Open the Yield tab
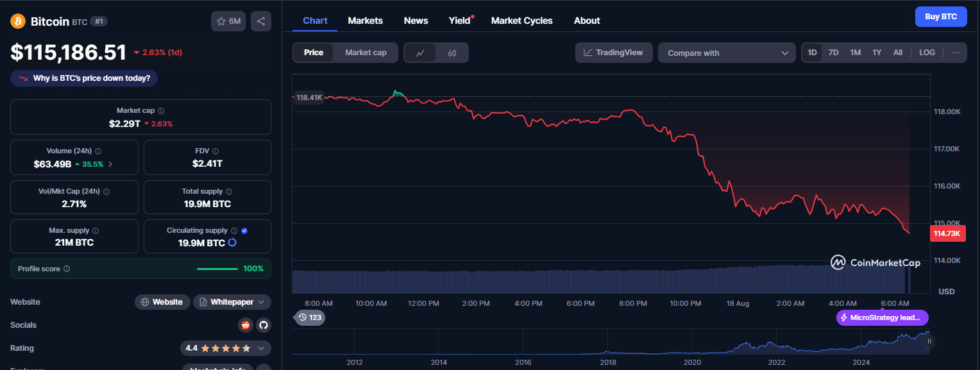The height and width of the screenshot is (370, 980). [460, 21]
